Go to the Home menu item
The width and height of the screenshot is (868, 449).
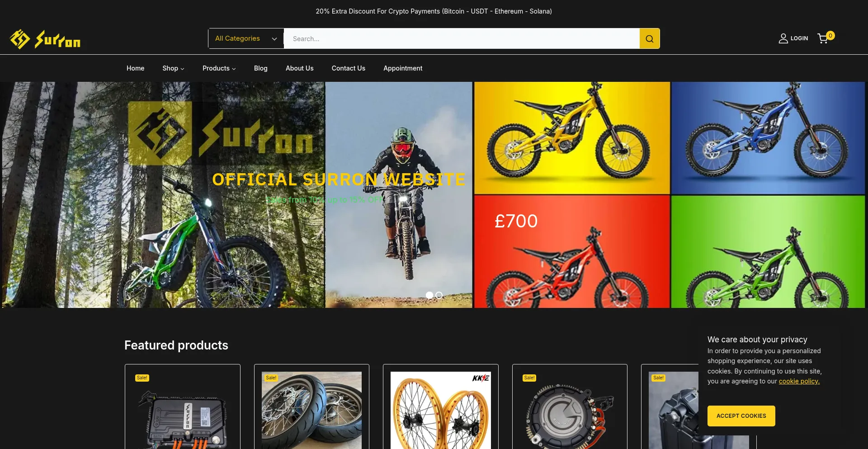(136, 68)
